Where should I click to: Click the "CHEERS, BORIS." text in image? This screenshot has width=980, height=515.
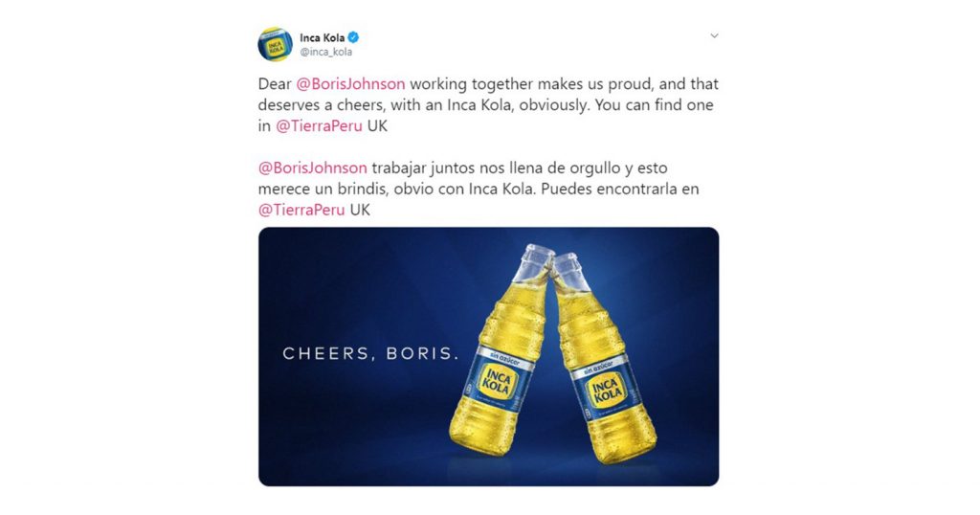371,354
